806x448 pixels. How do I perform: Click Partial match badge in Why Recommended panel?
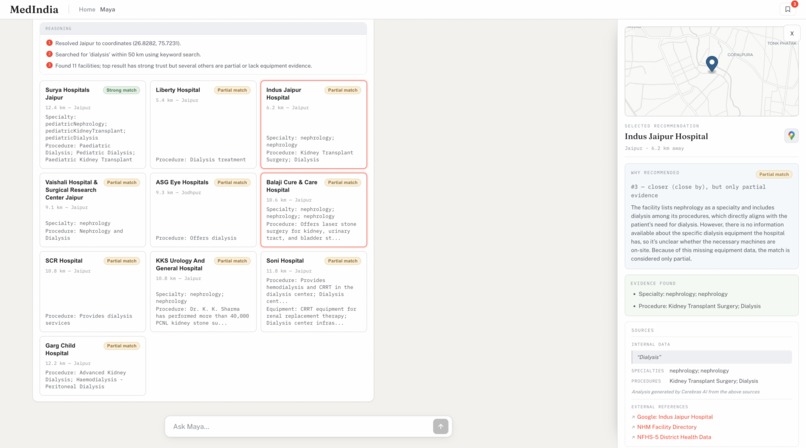[774, 174]
